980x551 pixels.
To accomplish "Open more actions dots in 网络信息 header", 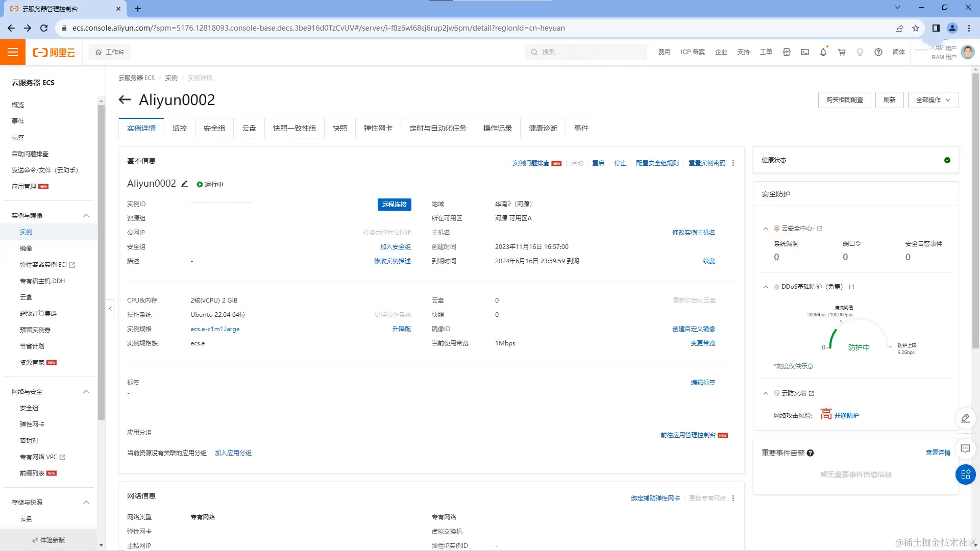I will [x=733, y=498].
